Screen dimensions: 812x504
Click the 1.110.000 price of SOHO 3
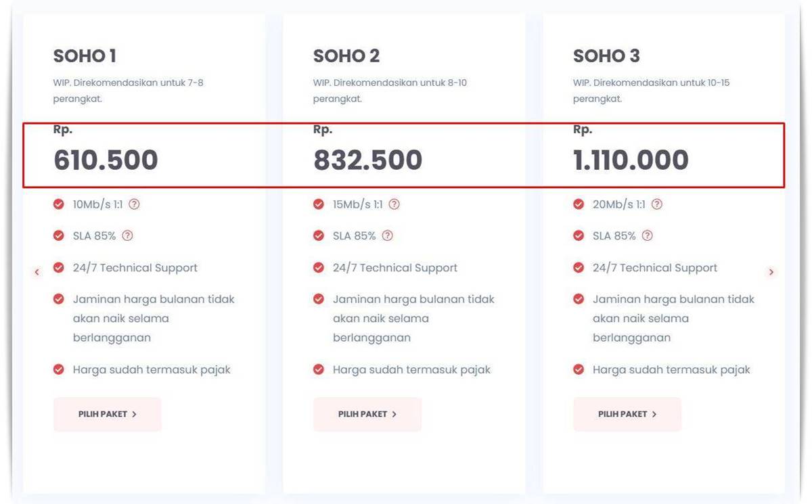tap(631, 161)
